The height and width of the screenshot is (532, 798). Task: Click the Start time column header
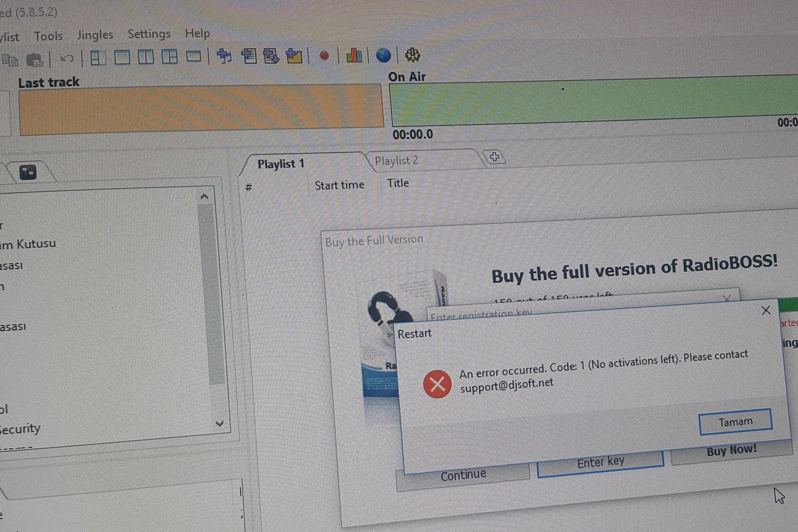339,185
